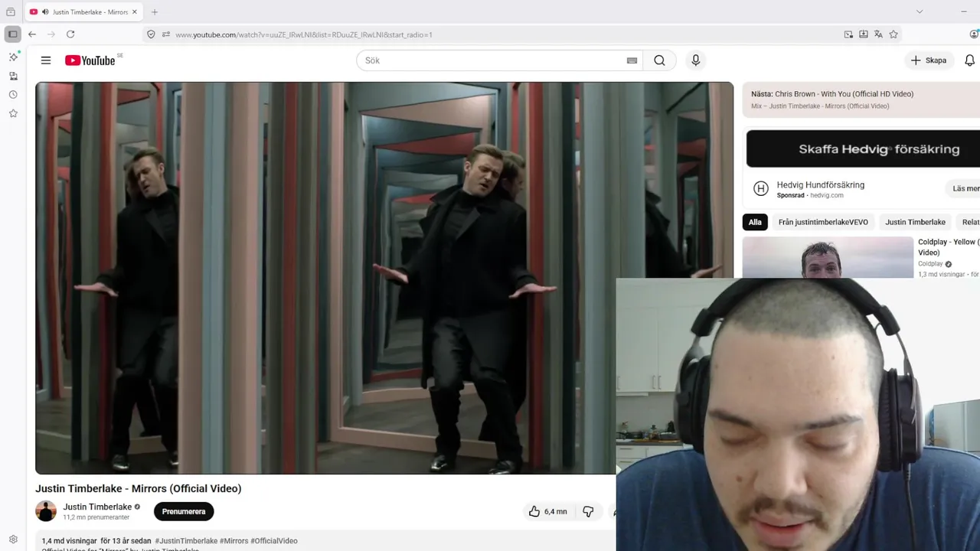The height and width of the screenshot is (551, 980).
Task: Click the Prenumerera subscribe button
Action: click(184, 511)
